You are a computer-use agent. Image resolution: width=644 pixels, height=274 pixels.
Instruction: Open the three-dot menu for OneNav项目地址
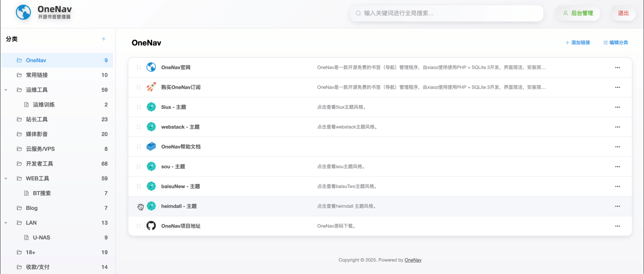[x=618, y=226]
